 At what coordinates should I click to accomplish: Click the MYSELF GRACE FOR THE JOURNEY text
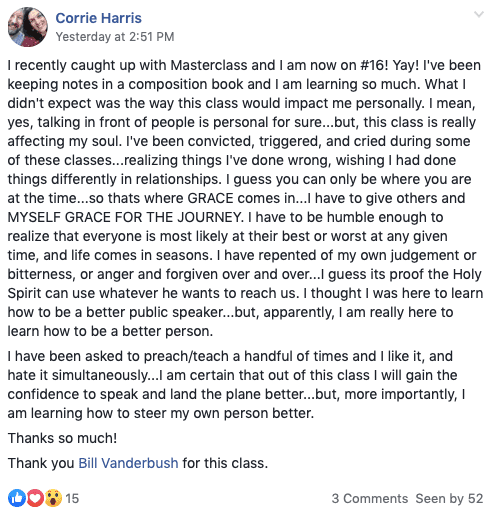coord(125,217)
